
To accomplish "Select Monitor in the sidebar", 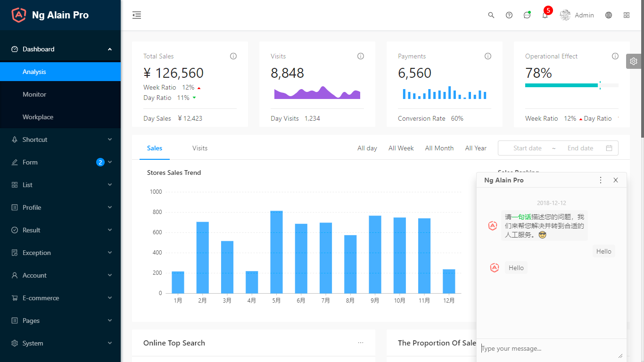I will pyautogui.click(x=60, y=94).
